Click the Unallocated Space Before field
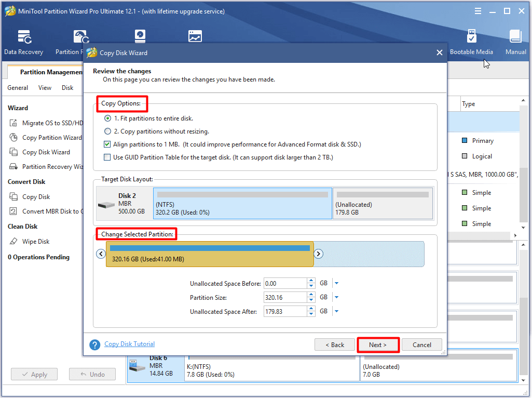The image size is (532, 398). coord(285,283)
